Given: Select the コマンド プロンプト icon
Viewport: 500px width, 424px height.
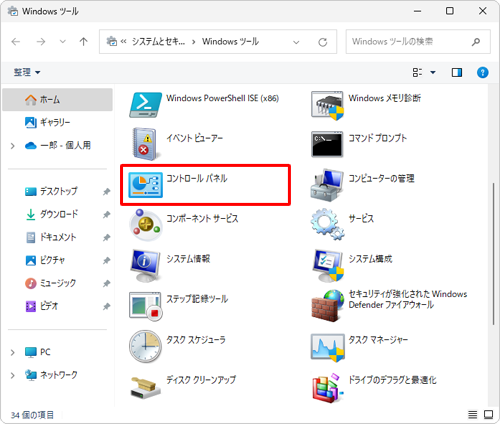Looking at the screenshot, I should pos(327,144).
